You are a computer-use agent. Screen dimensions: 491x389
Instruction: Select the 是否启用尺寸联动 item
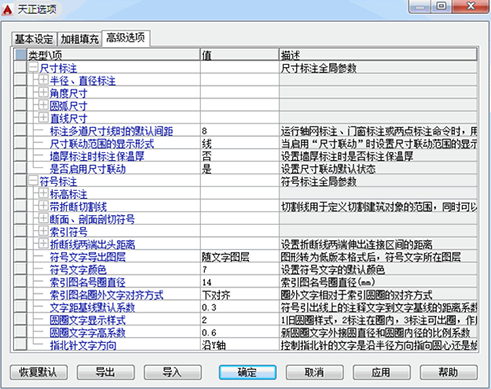(88, 169)
